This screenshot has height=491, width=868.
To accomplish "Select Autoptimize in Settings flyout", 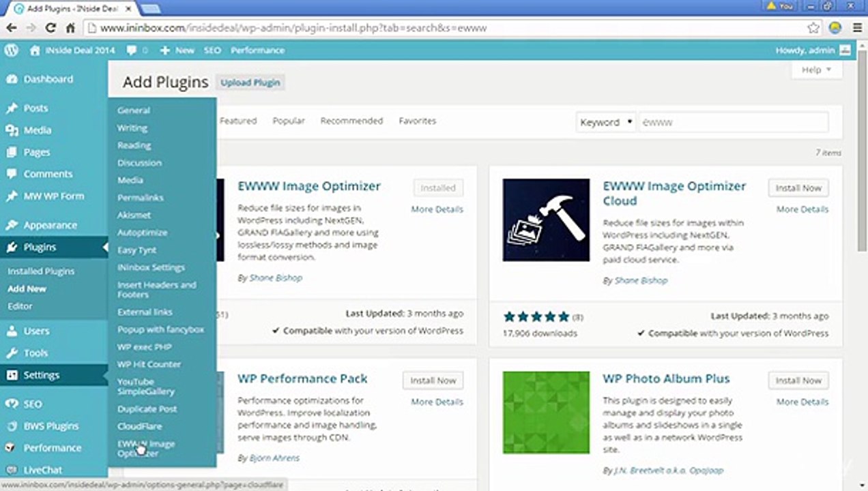I will pyautogui.click(x=142, y=233).
